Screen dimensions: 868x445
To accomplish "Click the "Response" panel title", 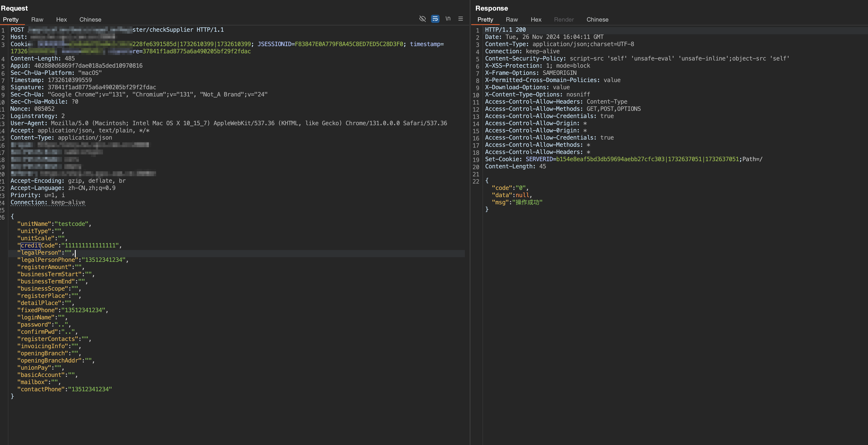I will point(492,8).
